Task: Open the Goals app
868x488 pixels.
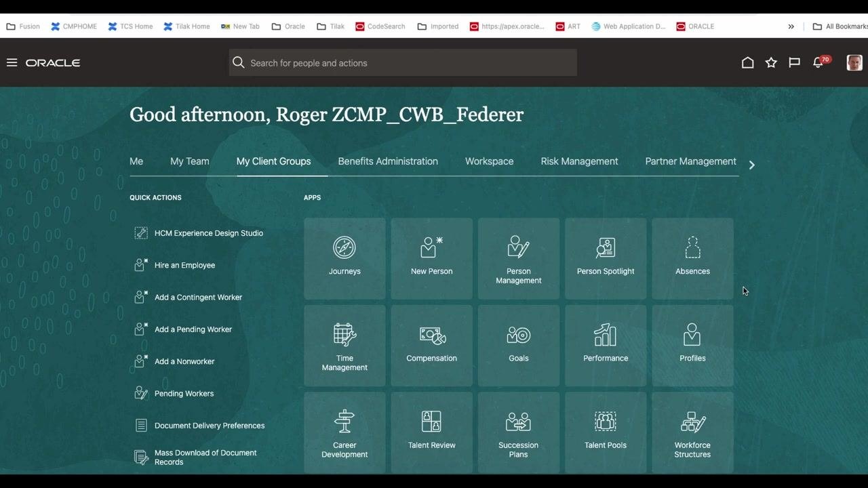Action: (x=519, y=346)
